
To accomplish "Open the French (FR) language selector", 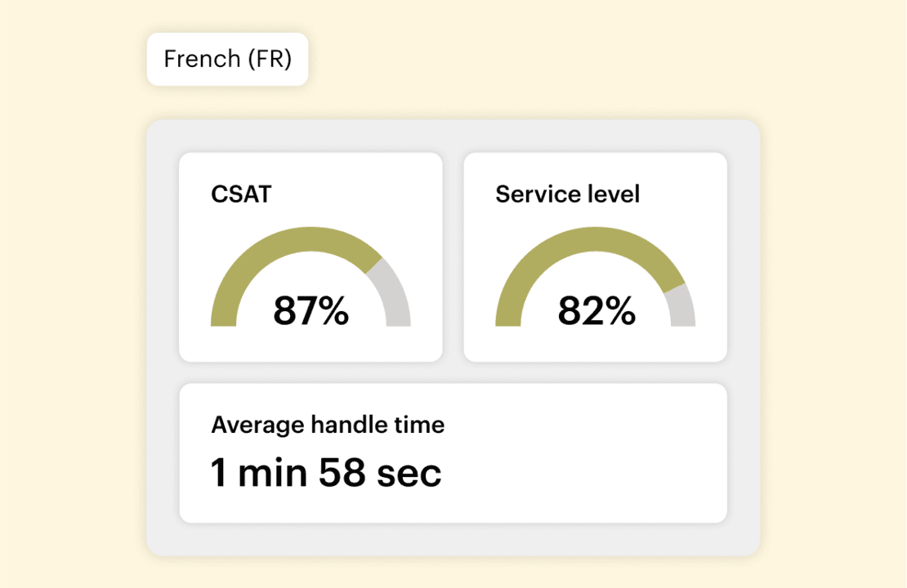I will point(227,60).
